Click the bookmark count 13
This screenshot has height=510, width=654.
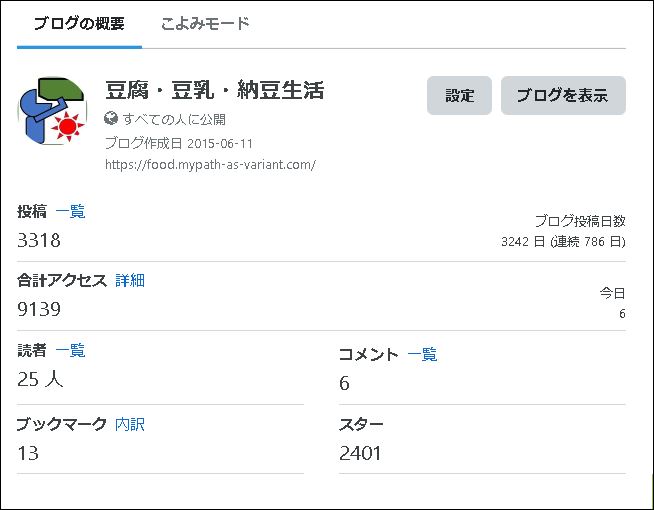point(28,453)
